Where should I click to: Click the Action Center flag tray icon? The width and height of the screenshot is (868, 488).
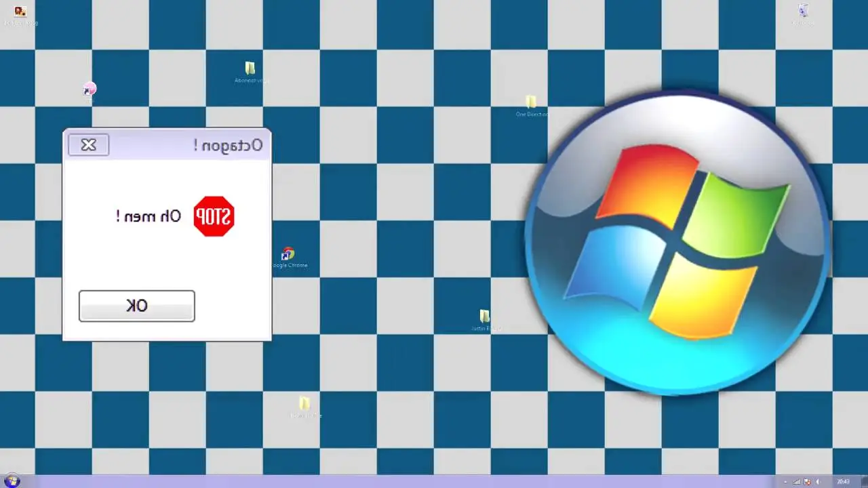coord(807,482)
